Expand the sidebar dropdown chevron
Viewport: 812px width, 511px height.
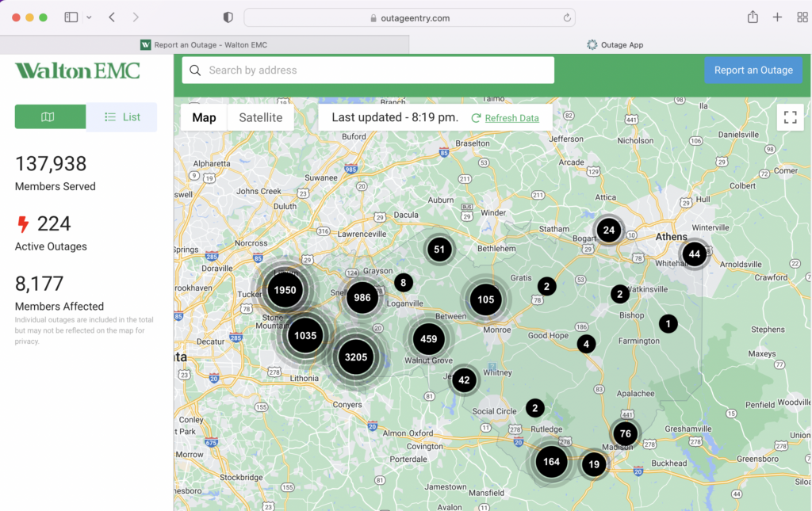coord(89,17)
